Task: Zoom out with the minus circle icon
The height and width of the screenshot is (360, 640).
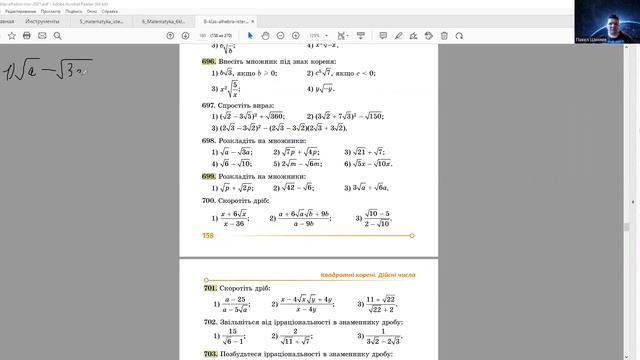Action: tap(280, 36)
